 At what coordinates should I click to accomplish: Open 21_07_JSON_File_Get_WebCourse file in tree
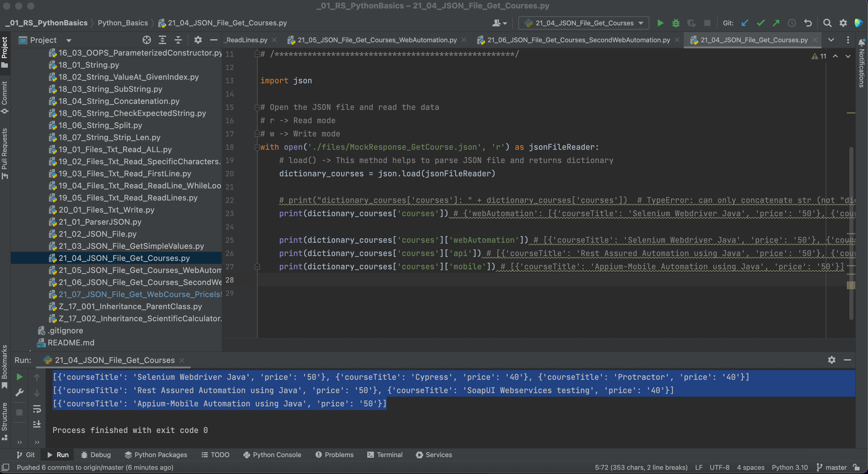pos(135,294)
